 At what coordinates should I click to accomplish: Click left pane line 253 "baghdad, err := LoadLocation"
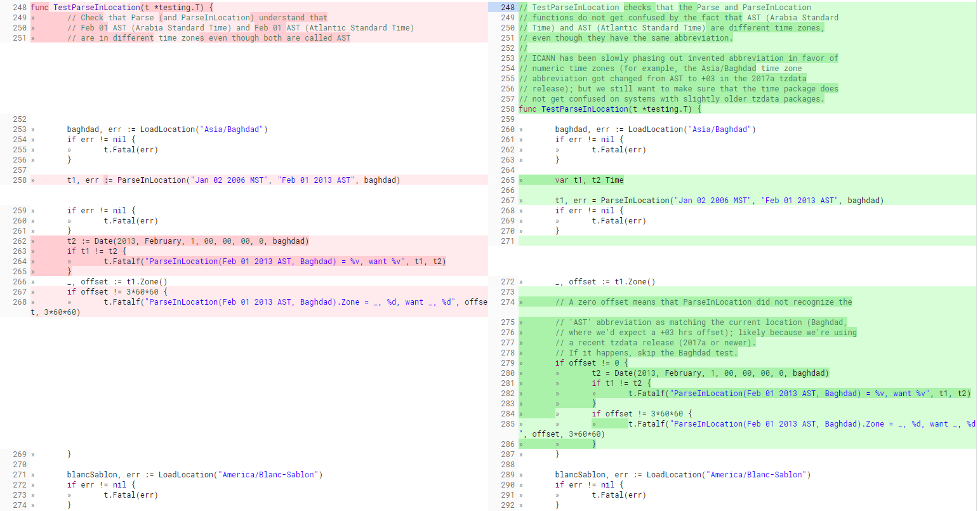pos(168,129)
